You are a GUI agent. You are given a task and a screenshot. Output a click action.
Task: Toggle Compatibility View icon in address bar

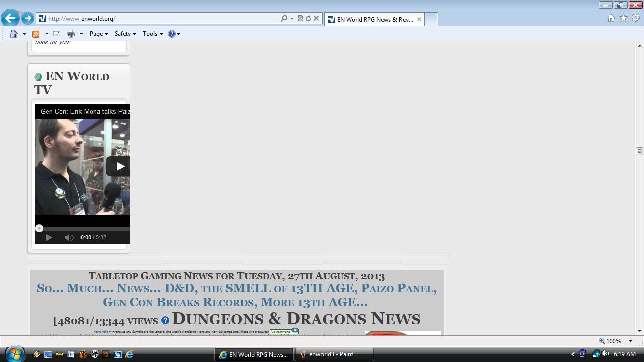tap(300, 19)
